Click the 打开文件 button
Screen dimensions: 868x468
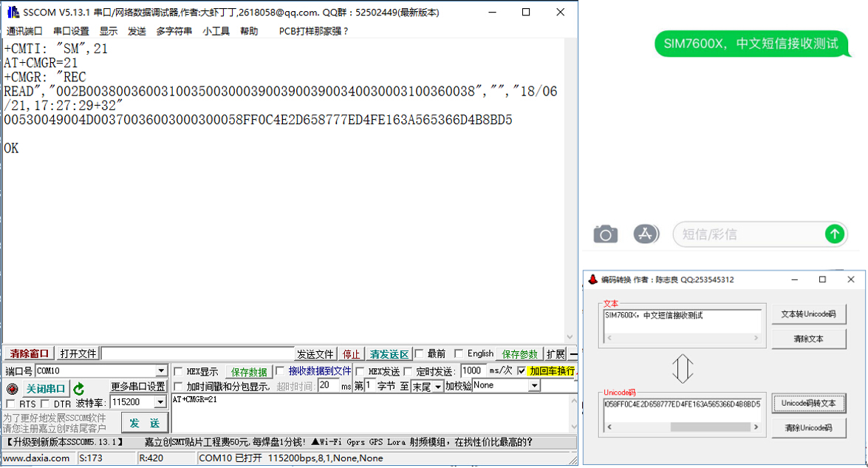[x=78, y=353]
